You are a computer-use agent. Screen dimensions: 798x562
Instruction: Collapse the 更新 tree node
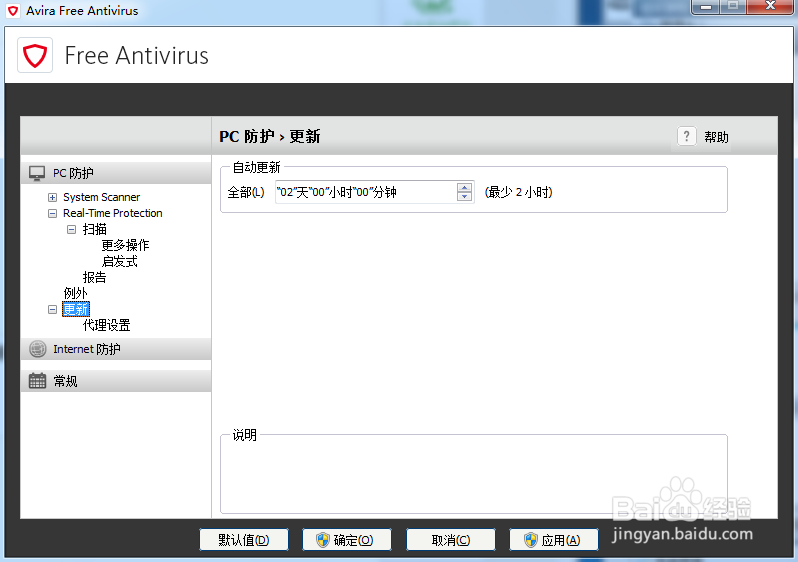52,310
